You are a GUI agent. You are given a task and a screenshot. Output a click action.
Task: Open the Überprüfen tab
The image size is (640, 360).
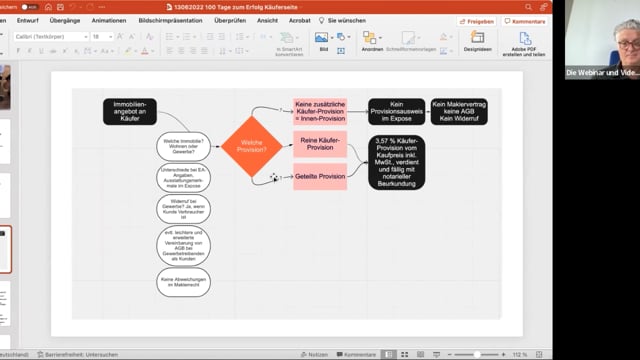230,20
